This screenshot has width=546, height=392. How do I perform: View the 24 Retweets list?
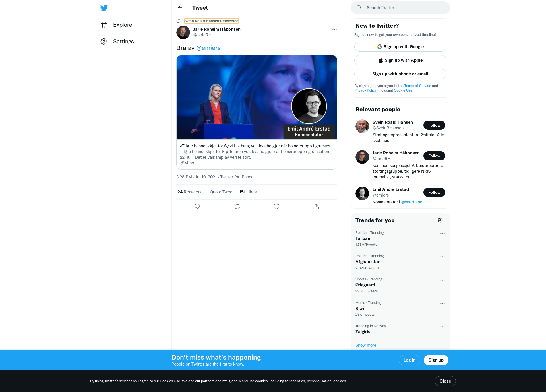click(x=189, y=192)
